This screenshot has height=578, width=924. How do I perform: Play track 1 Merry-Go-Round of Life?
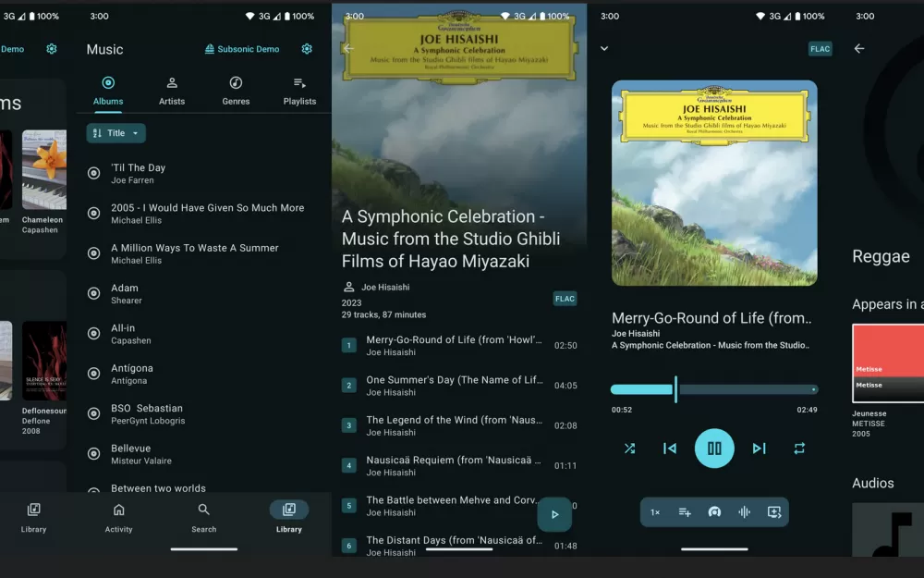tap(459, 346)
